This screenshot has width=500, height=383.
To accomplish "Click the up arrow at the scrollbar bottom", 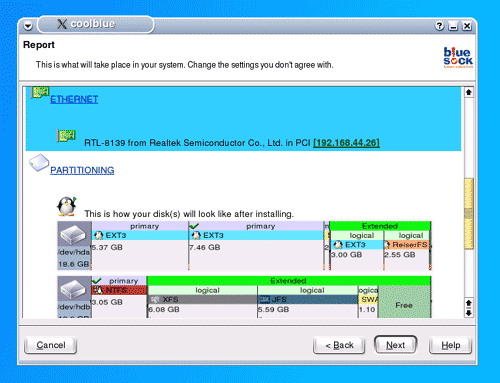I will 469,303.
